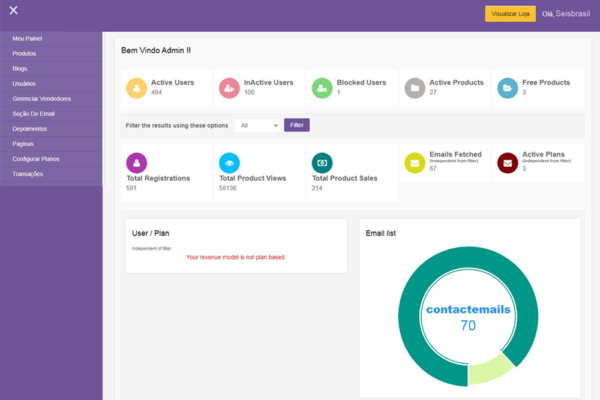Click the teal Total Product Sales icon
600x400 pixels.
(321, 162)
